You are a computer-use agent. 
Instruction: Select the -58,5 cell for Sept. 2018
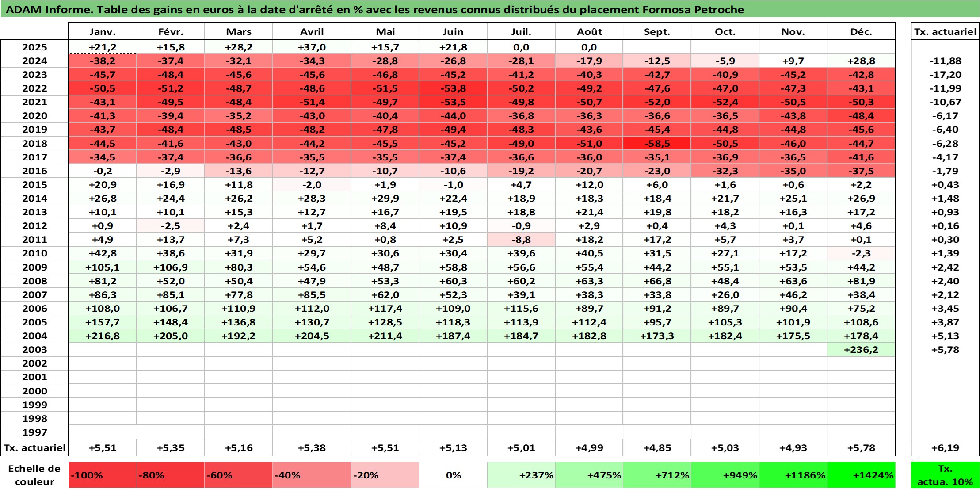pyautogui.click(x=657, y=144)
